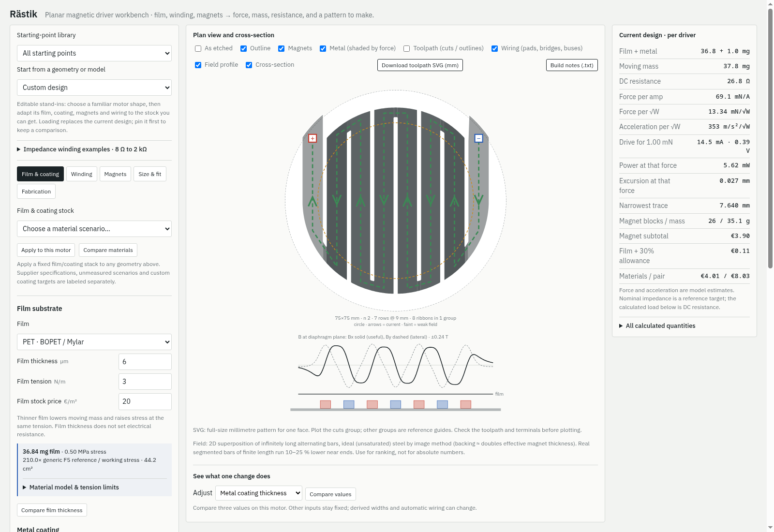The image size is (774, 532).
Task: Click the Compare values button
Action: 330,494
